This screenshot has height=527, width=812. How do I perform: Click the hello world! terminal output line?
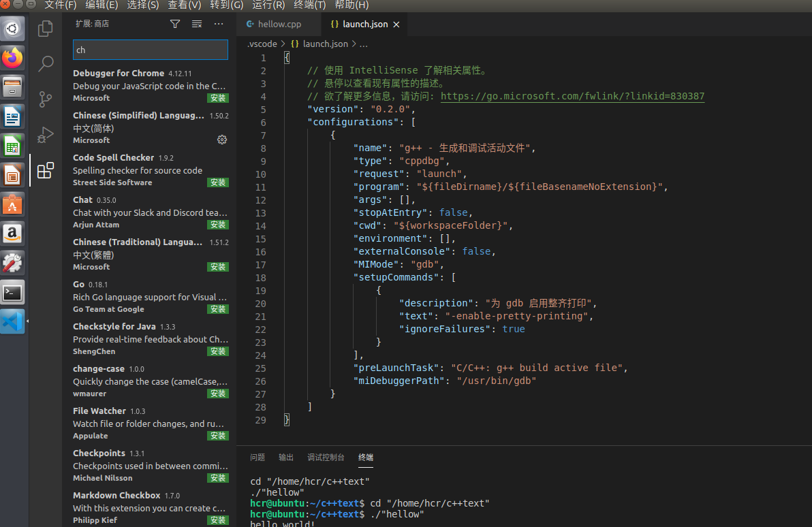click(283, 524)
